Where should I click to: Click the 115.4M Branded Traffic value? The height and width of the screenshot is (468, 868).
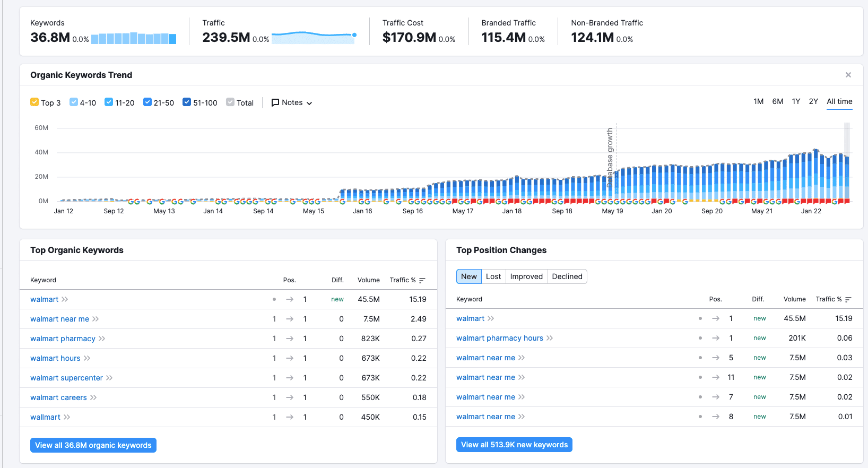click(504, 38)
